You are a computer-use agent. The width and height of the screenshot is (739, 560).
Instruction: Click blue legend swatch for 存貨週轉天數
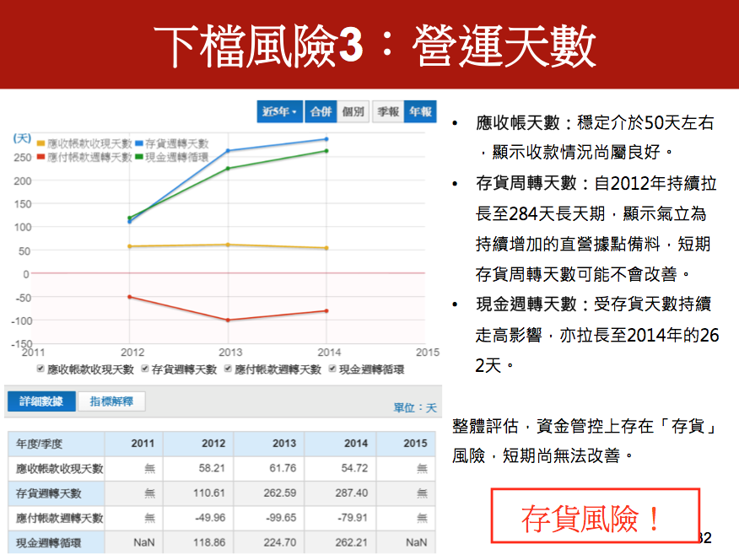[139, 145]
